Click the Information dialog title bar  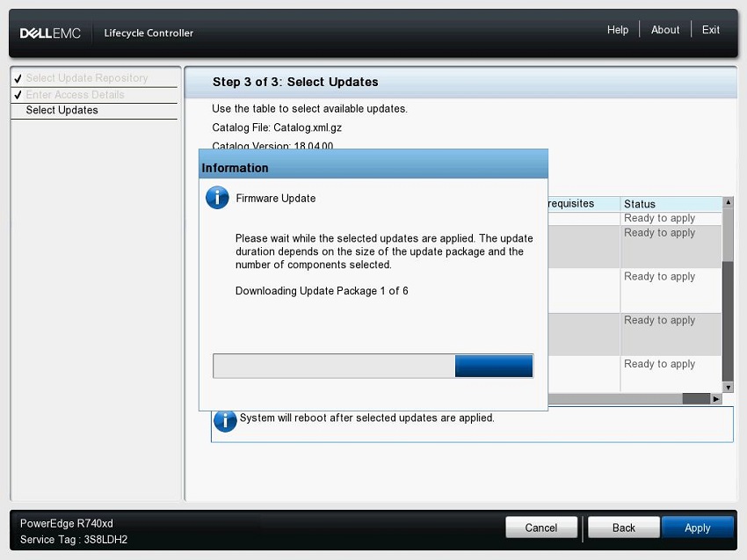click(x=373, y=165)
